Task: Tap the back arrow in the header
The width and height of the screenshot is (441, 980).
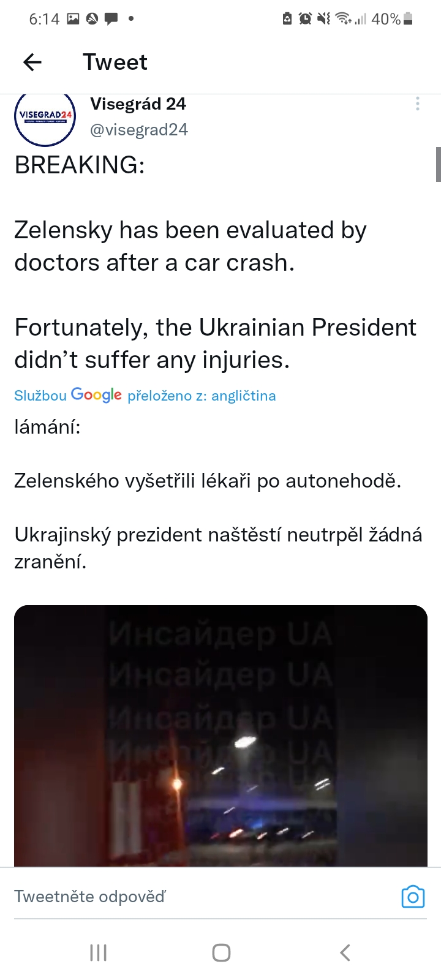Action: click(32, 62)
